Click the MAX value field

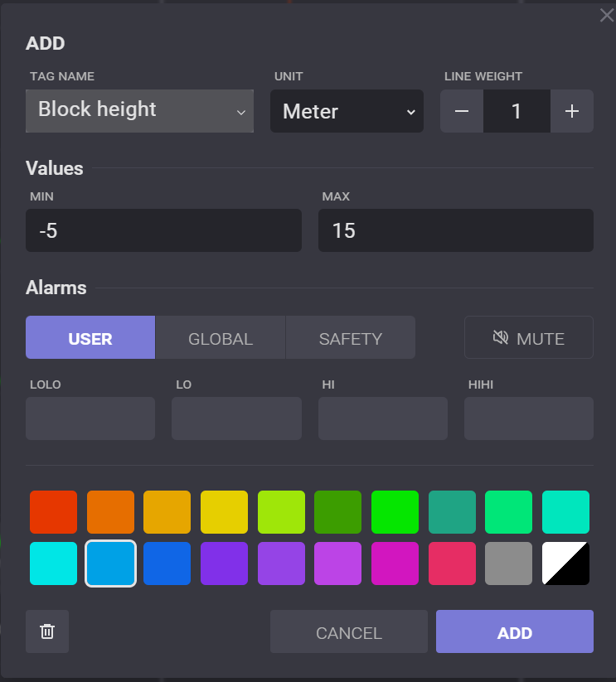(455, 230)
